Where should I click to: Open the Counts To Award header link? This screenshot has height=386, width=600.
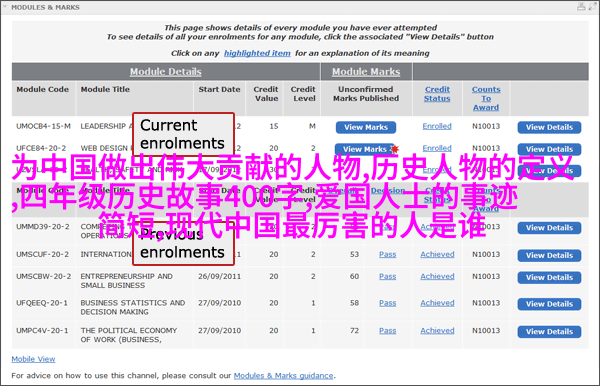[x=486, y=98]
